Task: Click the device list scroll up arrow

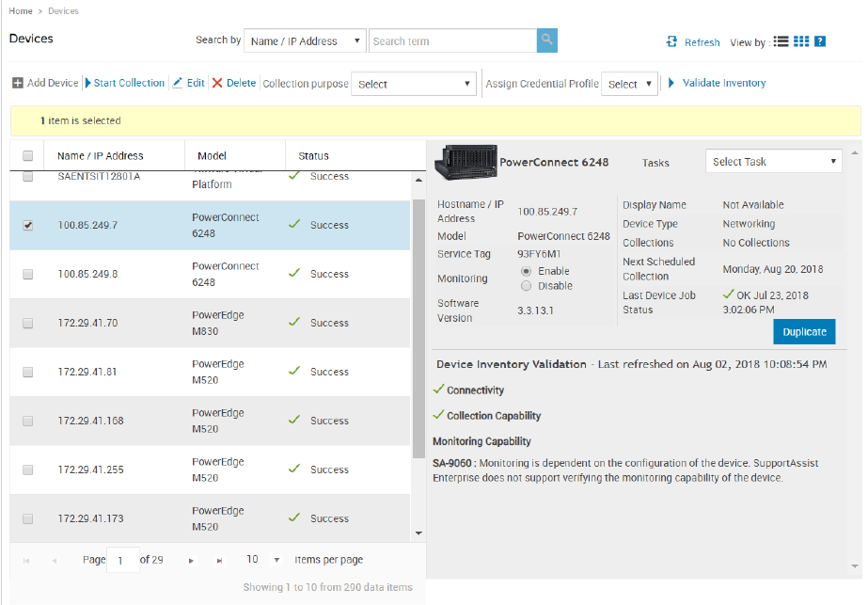Action: (418, 180)
